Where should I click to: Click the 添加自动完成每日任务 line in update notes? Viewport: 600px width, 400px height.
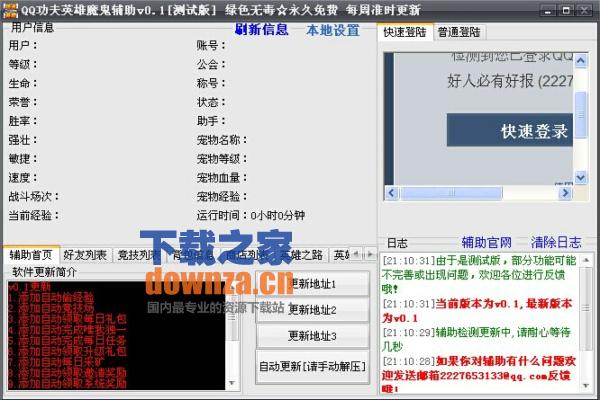67,340
